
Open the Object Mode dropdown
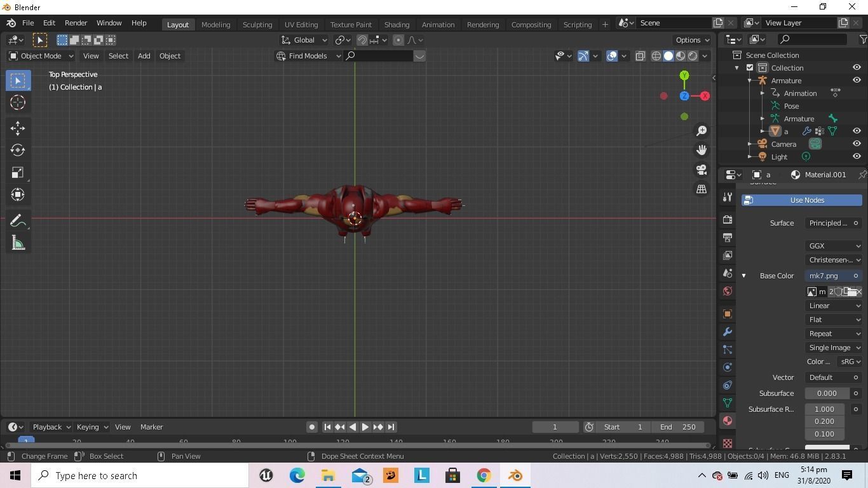pyautogui.click(x=41, y=56)
